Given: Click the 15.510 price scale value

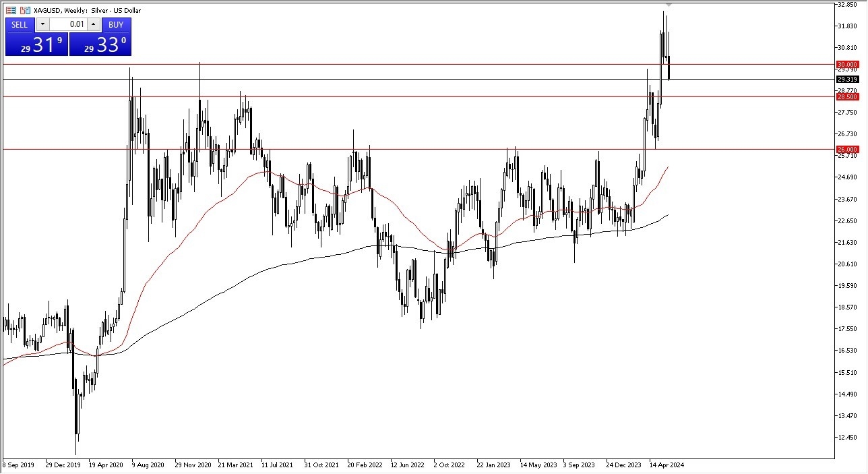Looking at the screenshot, I should pyautogui.click(x=846, y=372).
